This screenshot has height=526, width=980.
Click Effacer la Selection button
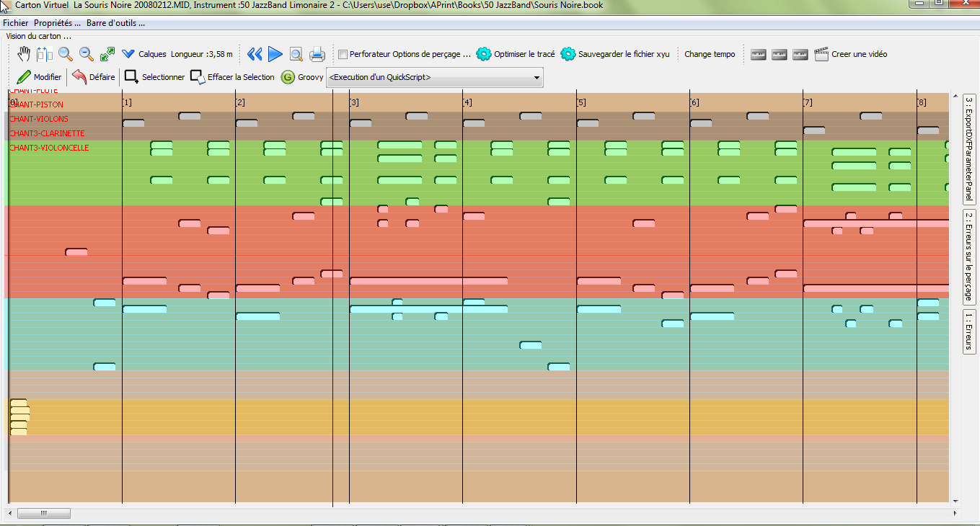pos(232,77)
